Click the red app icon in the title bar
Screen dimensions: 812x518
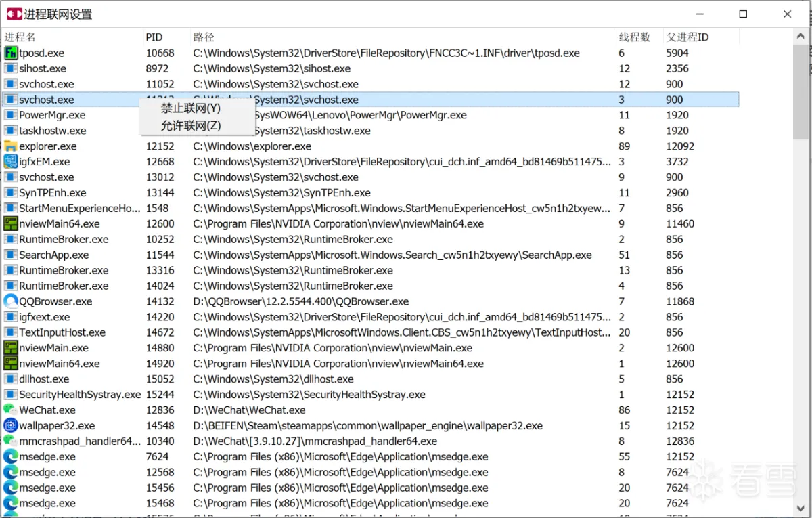pos(14,14)
